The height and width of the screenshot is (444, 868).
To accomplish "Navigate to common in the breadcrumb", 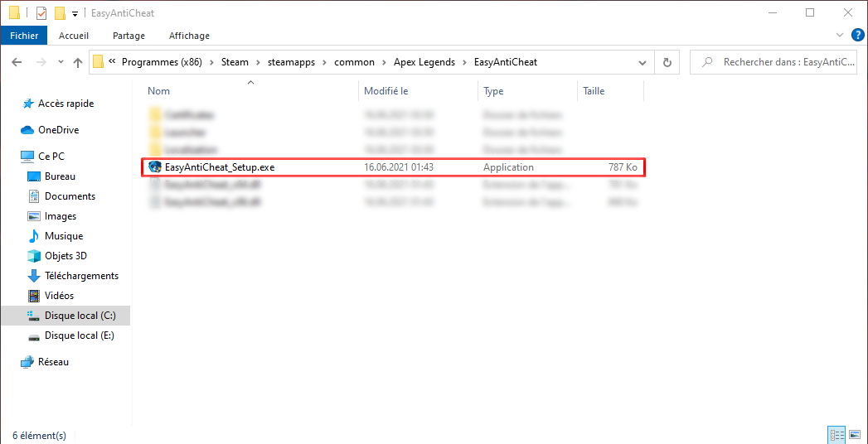I will point(354,62).
